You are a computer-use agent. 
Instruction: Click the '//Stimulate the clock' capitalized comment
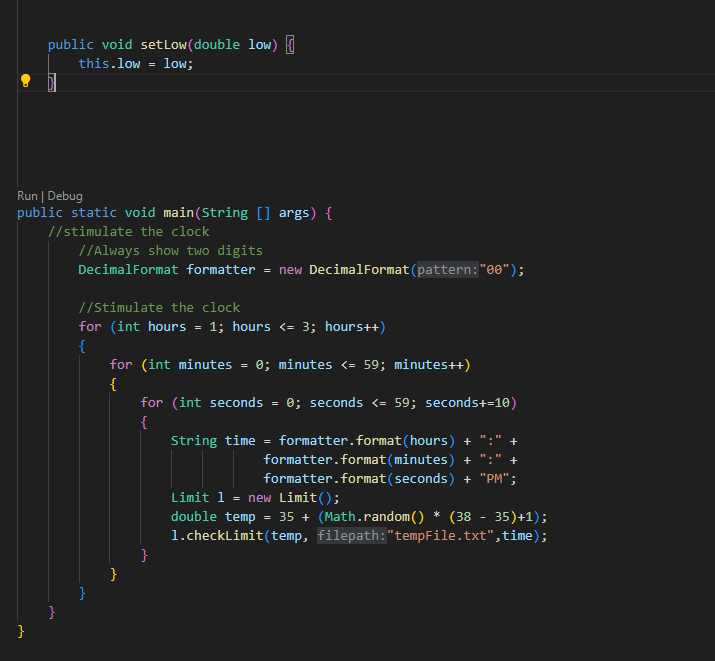click(x=159, y=308)
